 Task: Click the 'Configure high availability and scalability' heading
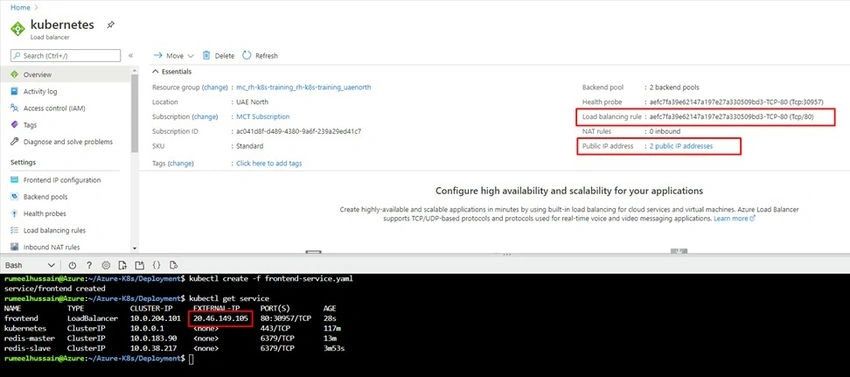point(569,191)
